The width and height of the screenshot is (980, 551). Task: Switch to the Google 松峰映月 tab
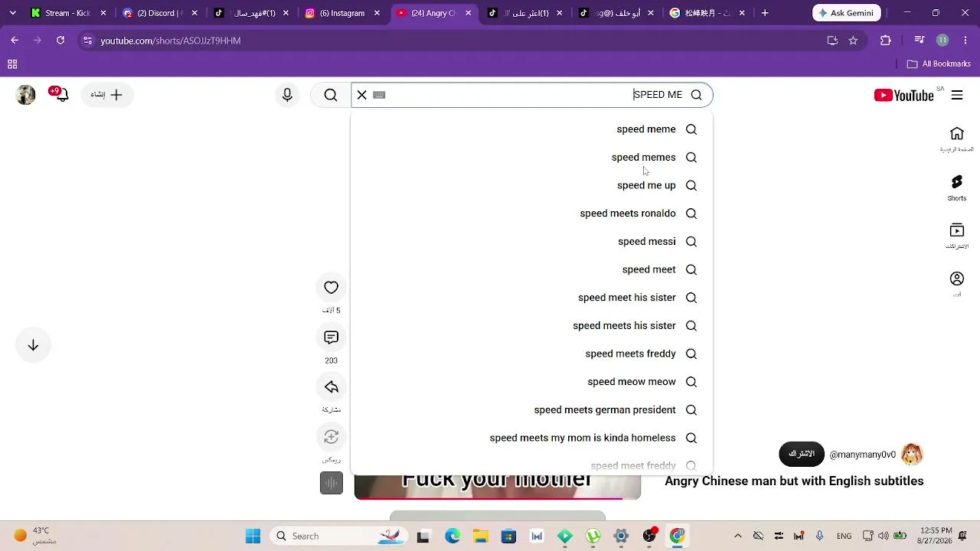click(706, 13)
